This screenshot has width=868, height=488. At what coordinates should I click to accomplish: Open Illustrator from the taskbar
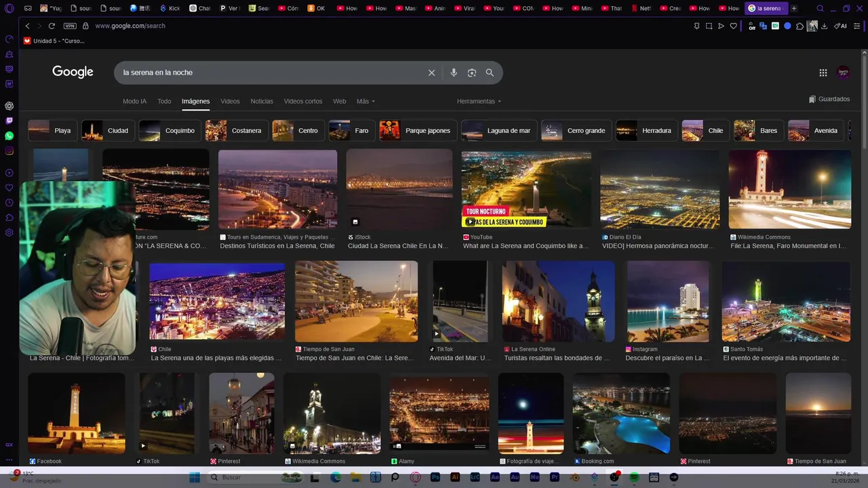[x=455, y=477]
